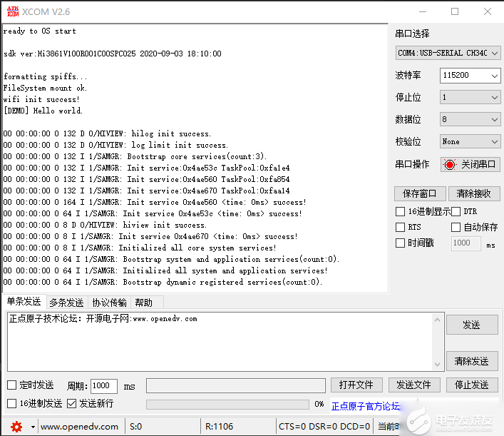Click 'Bootstrap dynamic registered services(count:0).' line
The width and height of the screenshot is (504, 436).
pyautogui.click(x=163, y=282)
